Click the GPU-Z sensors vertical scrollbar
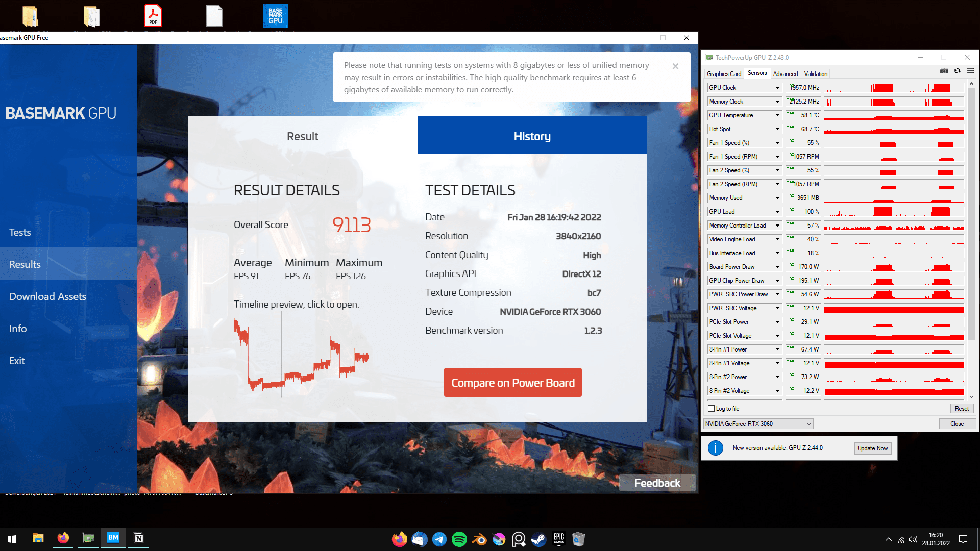This screenshot has width=980, height=551. (971, 214)
